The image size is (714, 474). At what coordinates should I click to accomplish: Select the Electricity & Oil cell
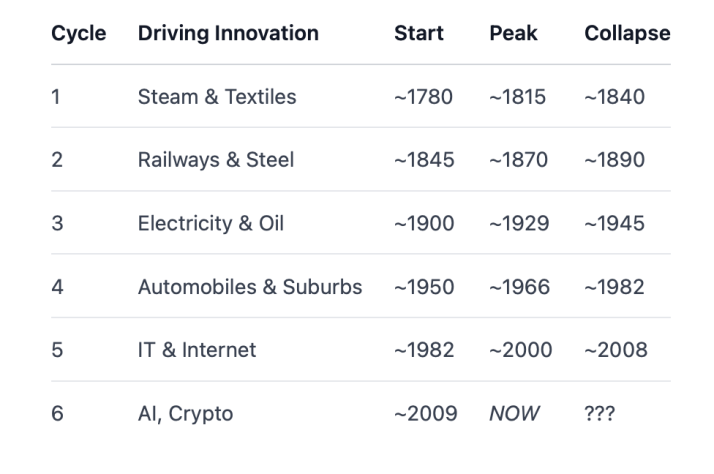point(211,224)
